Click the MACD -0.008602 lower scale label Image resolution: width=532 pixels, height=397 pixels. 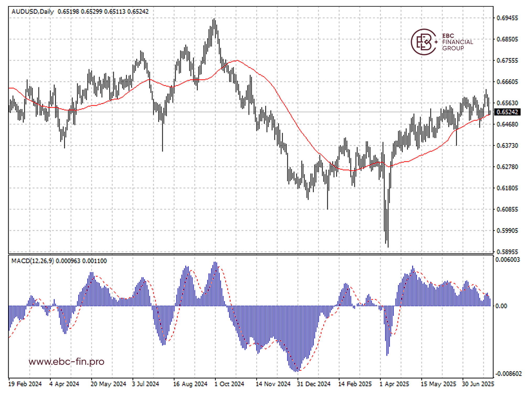[x=508, y=374]
